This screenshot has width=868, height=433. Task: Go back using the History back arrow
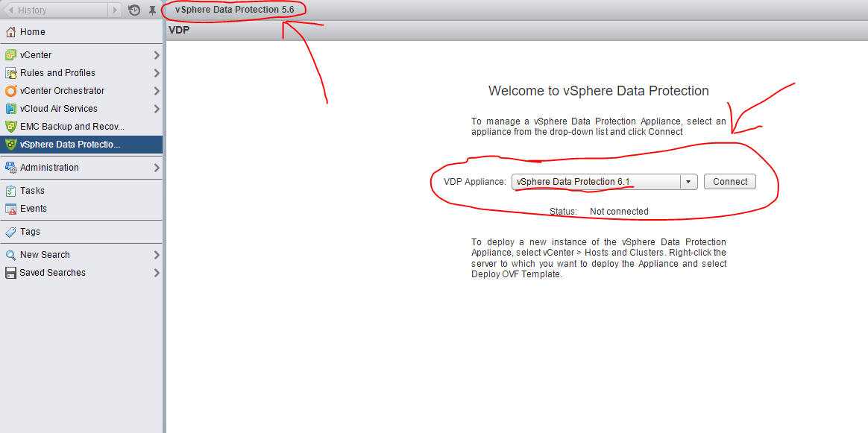pos(10,10)
